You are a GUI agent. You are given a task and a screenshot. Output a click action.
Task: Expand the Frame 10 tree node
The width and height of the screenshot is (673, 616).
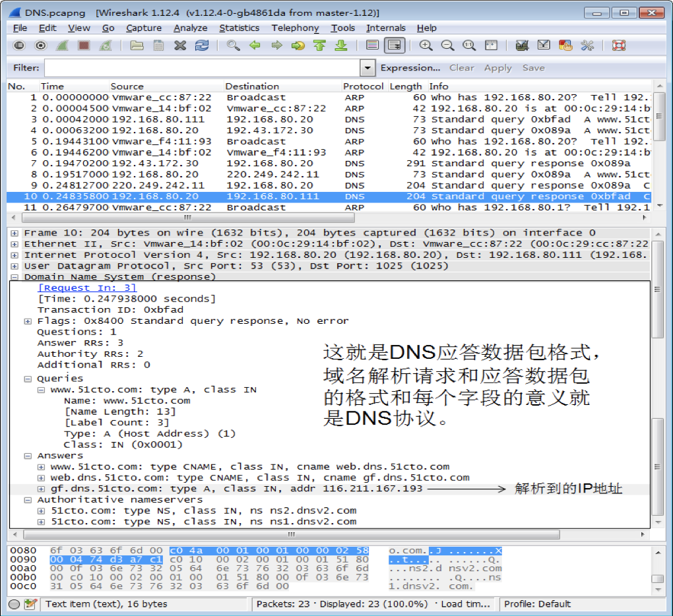point(15,233)
